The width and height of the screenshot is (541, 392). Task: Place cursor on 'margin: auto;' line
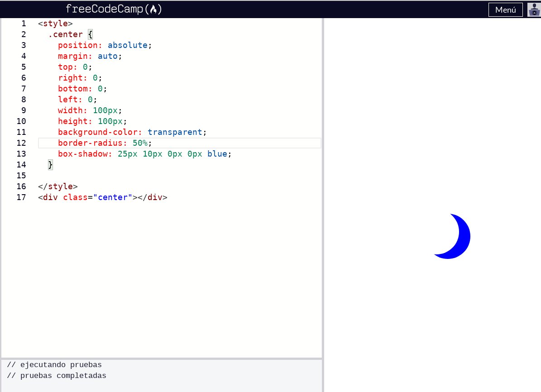pos(90,56)
